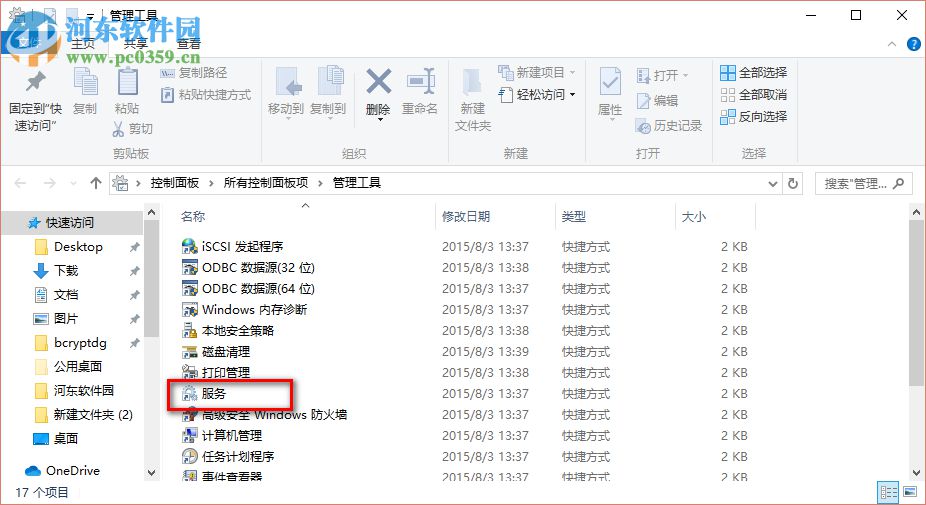Switch to Details view icon

[x=889, y=492]
